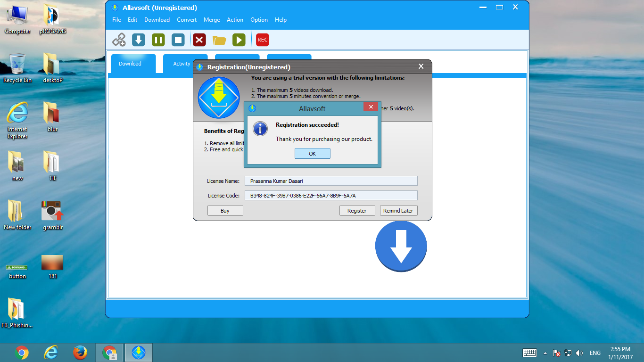
Task: Select the 'new' folder on desktop
Action: coord(17,166)
